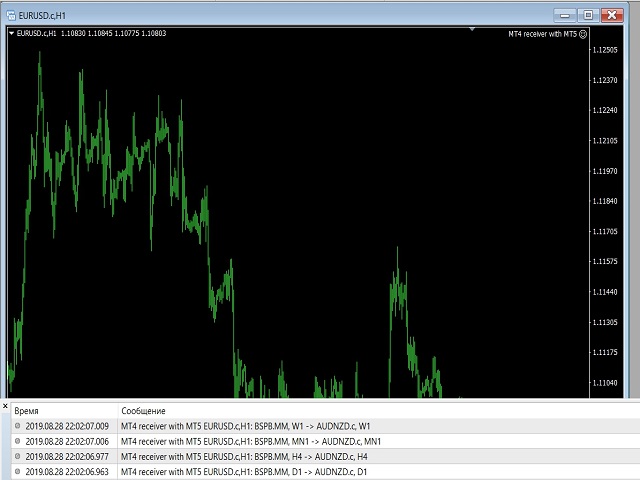Screen dimensions: 640x480
Task: Expand the chart data dropdown triangle beside EURUSD.c,H1
Action: [11, 33]
